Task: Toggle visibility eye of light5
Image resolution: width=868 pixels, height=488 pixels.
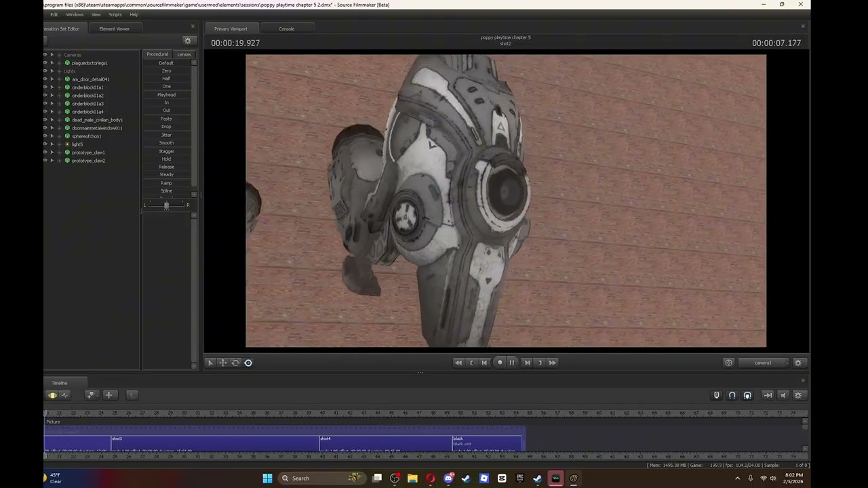Action: [45, 144]
